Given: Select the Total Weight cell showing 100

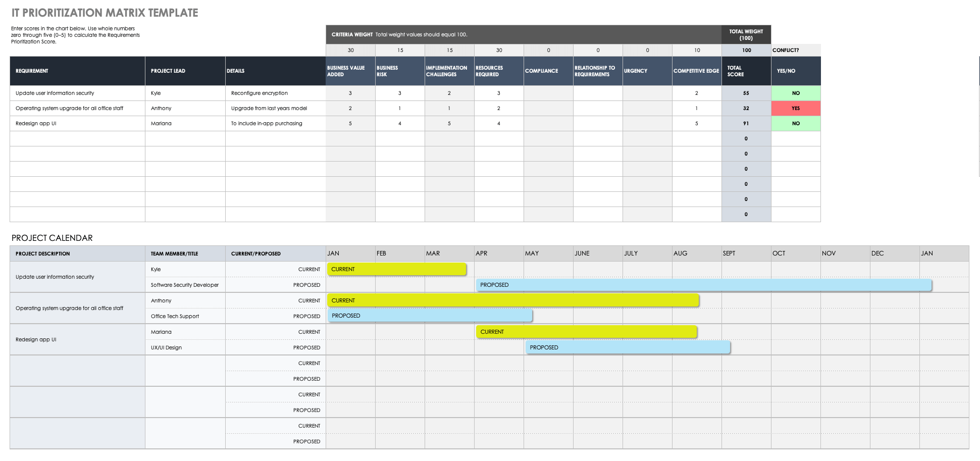Looking at the screenshot, I should (746, 50).
